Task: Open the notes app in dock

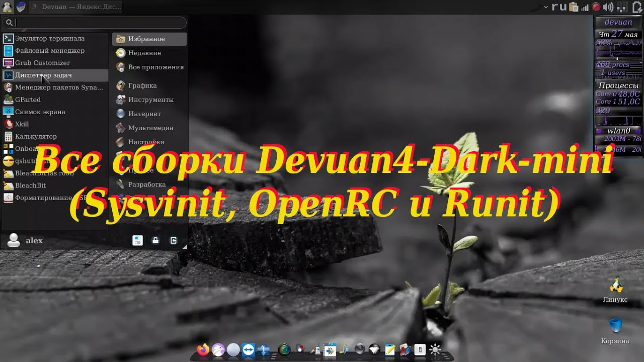Action: tap(389, 349)
